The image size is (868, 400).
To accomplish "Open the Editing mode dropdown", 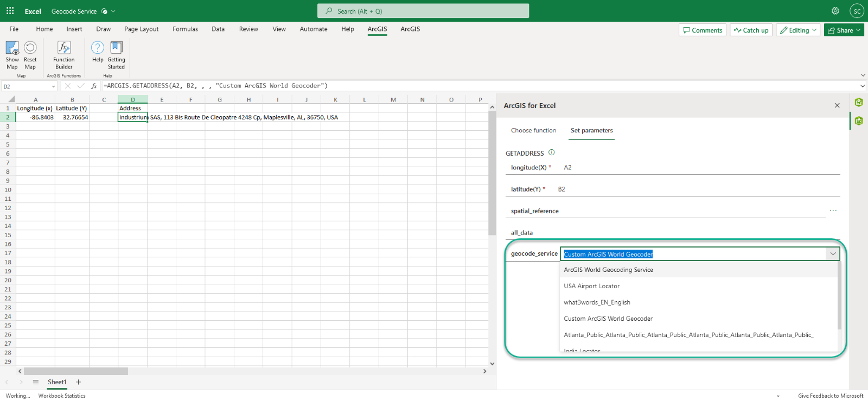I will click(798, 30).
